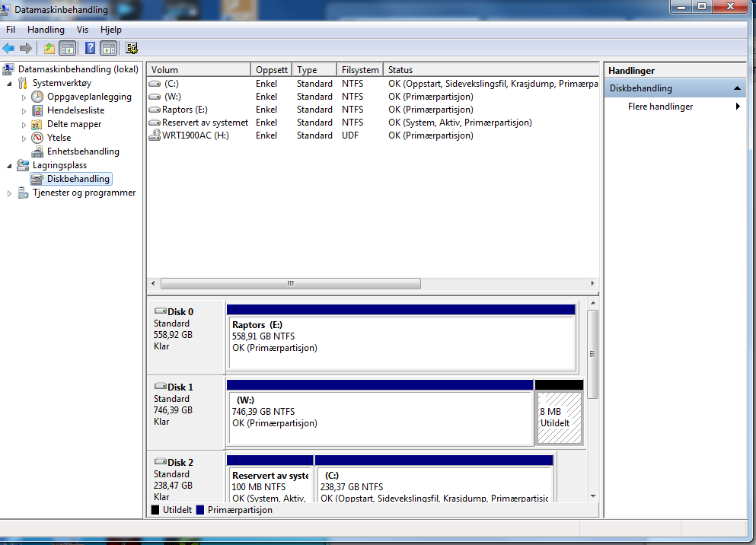Viewport: 756px width, 545px height.
Task: Click the Lagringsplass storage icon
Action: [23, 165]
